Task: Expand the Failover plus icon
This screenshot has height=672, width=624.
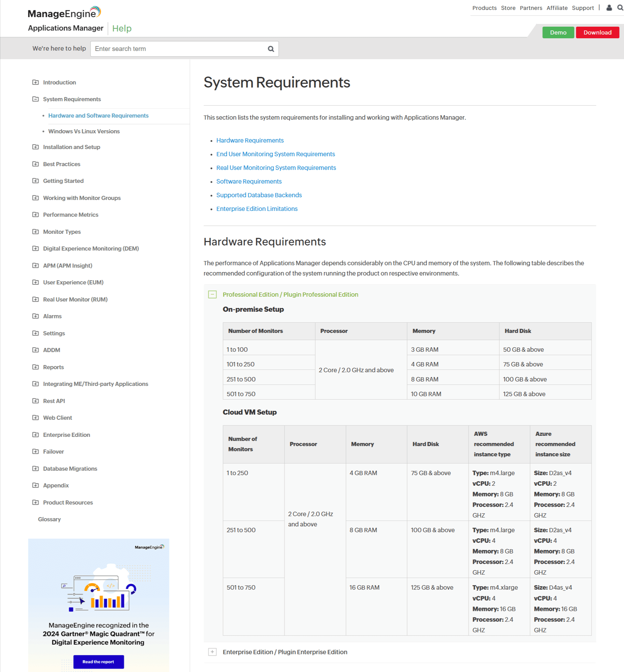Action: 36,452
